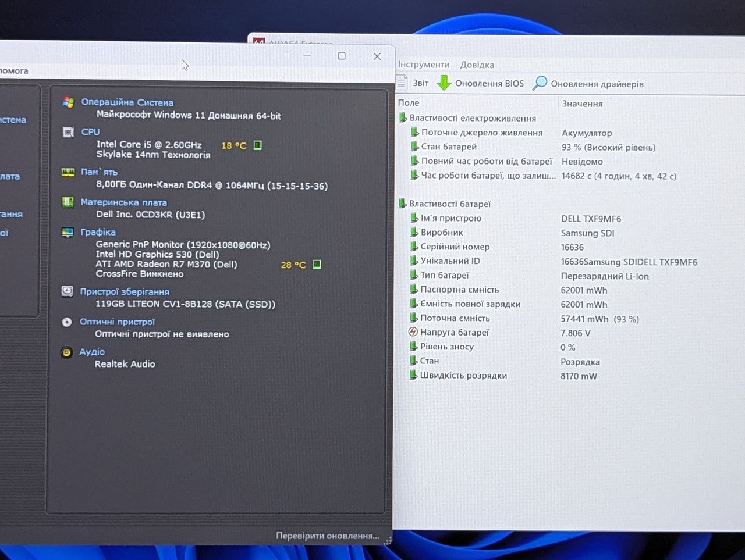Open the Довідка menu in AIDA64
745x560 pixels.
pos(477,65)
